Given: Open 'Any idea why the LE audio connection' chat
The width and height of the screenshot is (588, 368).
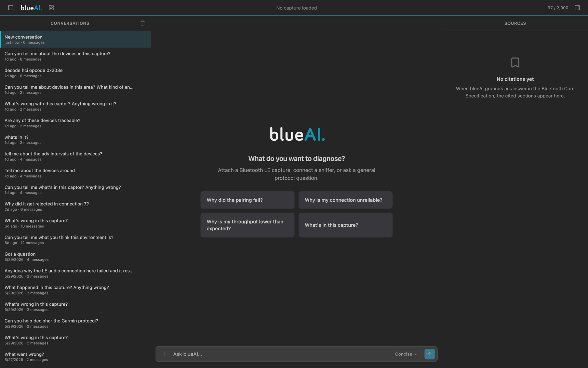Looking at the screenshot, I should tap(76, 273).
